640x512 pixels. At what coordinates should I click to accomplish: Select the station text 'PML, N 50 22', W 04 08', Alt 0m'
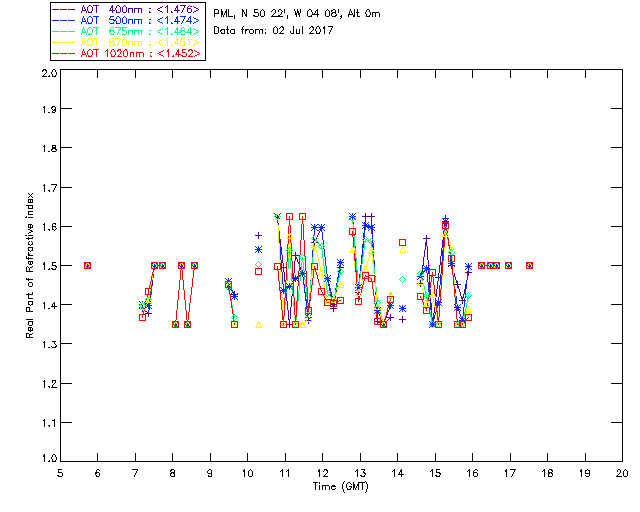click(x=297, y=14)
